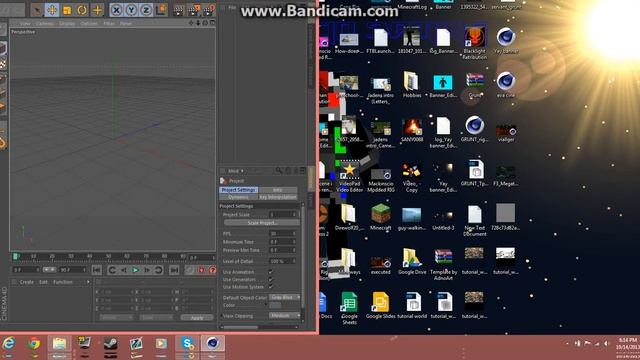Switch to the Info tab

(x=278, y=190)
